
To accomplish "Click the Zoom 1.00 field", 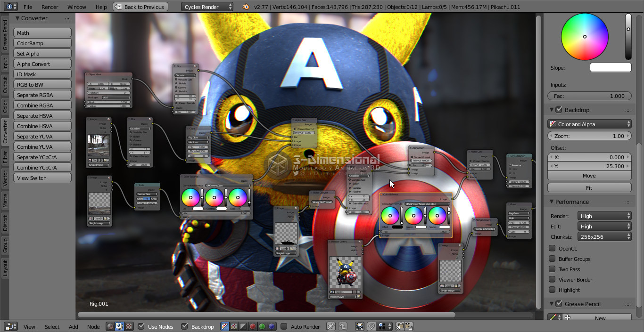I will click(x=589, y=136).
